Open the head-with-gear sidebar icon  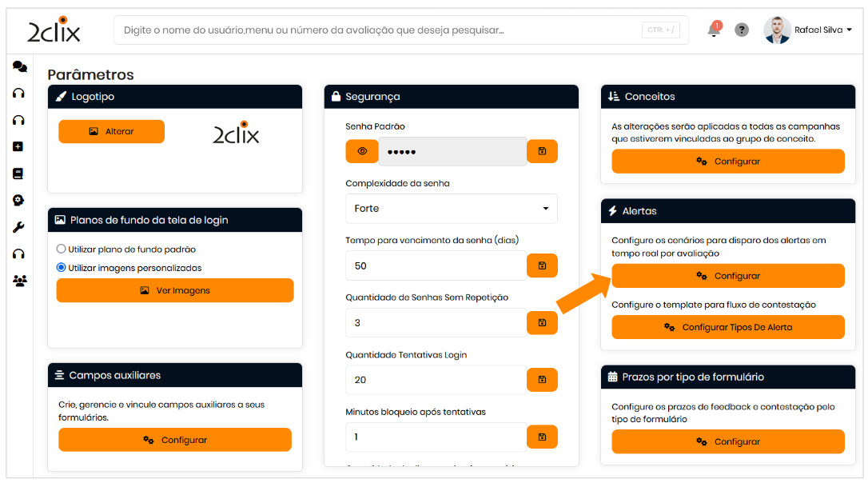tap(18, 200)
